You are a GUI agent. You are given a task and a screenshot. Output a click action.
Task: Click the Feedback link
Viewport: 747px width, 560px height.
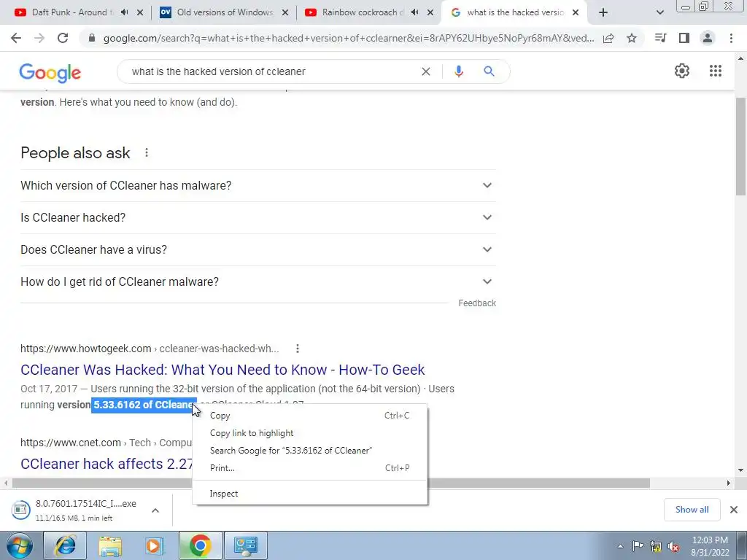477,303
